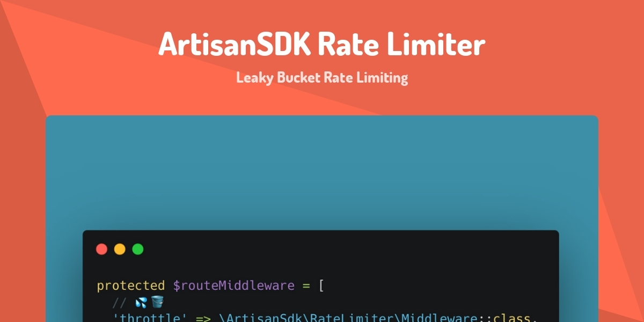Viewport: 644px width, 322px height.
Task: Open the Leaky Bucket Rate Limiting subtitle
Action: [322, 77]
